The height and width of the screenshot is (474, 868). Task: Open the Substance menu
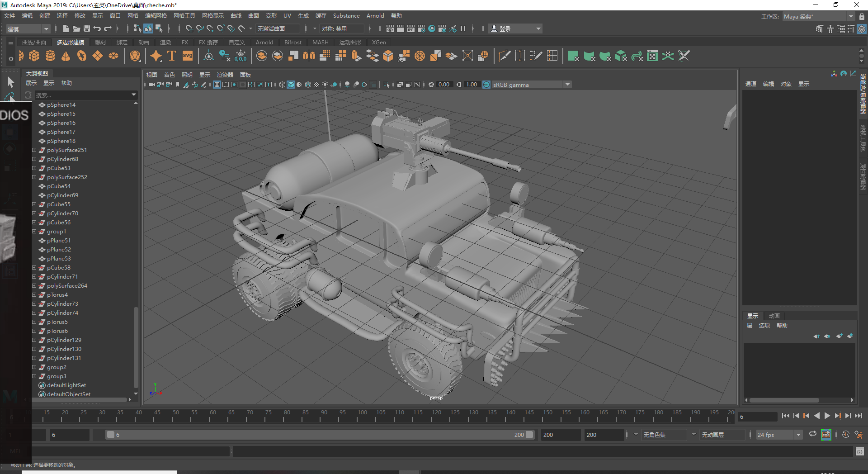(346, 16)
